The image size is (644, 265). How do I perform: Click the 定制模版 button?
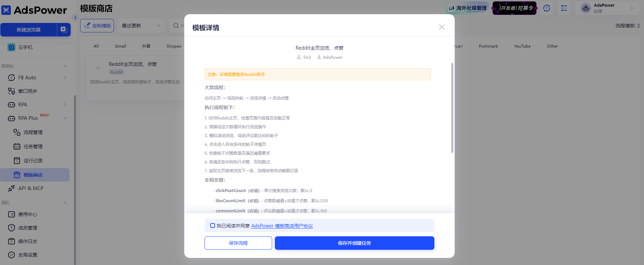pos(97,26)
